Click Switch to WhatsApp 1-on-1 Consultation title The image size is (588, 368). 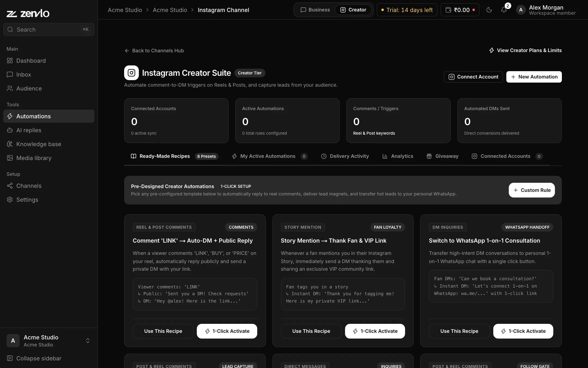(x=484, y=240)
